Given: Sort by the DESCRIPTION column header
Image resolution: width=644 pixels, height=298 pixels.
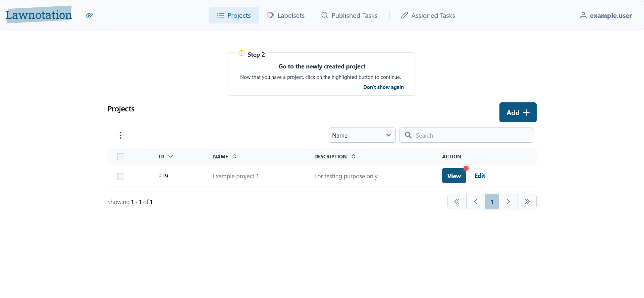Looking at the screenshot, I should tap(335, 156).
